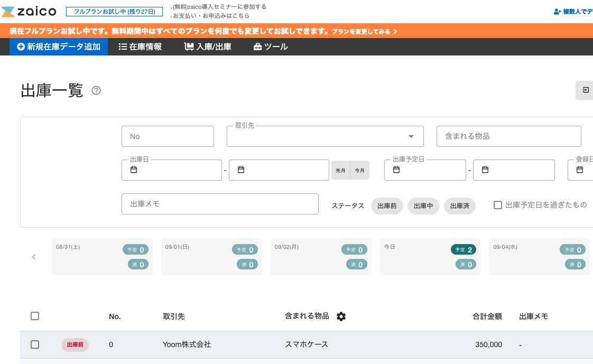Enable 出庫予定日を過ぎたもの checkbox

pos(497,205)
